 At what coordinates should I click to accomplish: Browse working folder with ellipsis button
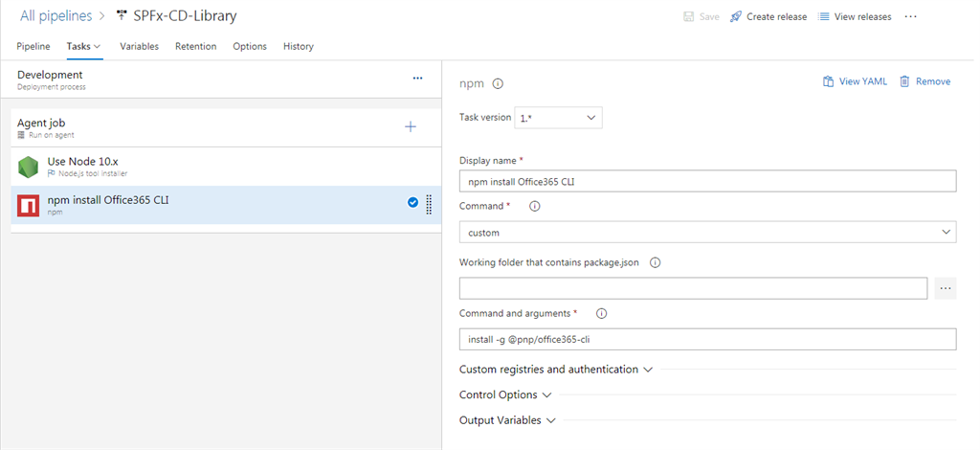pos(945,288)
